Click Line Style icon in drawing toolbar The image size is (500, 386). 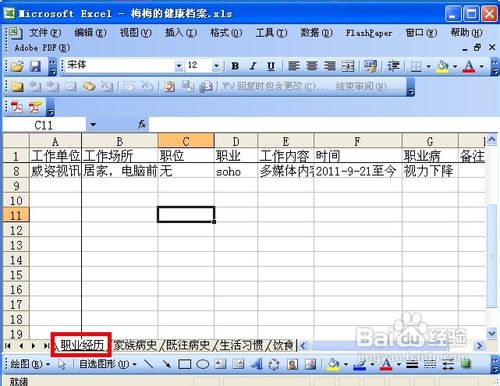click(412, 364)
